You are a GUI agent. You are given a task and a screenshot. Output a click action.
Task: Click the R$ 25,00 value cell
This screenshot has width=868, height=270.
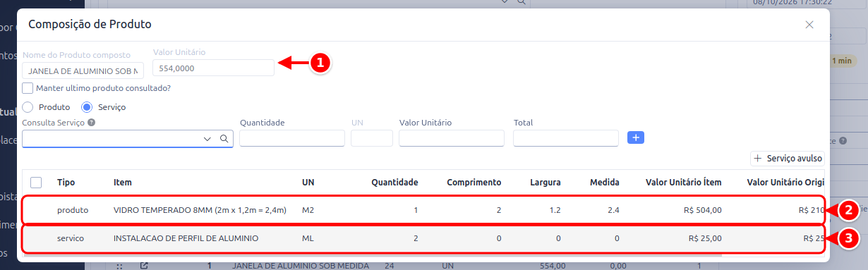(x=705, y=238)
